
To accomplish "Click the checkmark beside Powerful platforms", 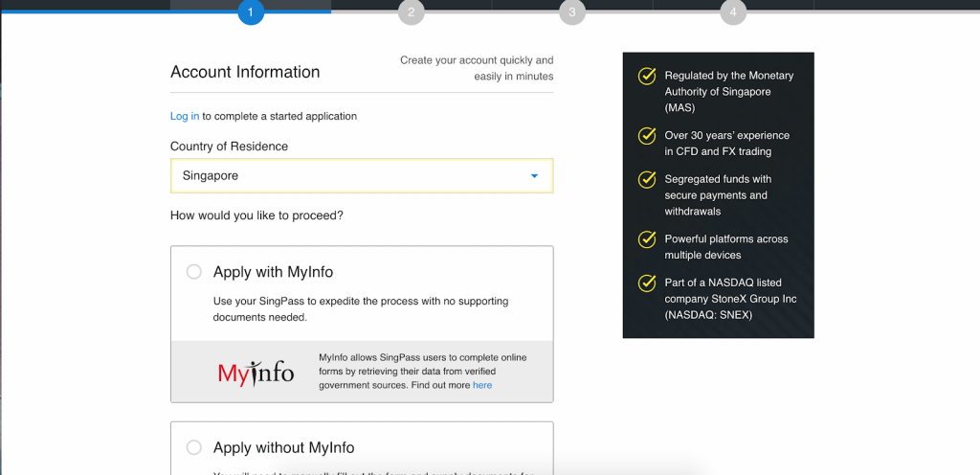I will pos(646,239).
